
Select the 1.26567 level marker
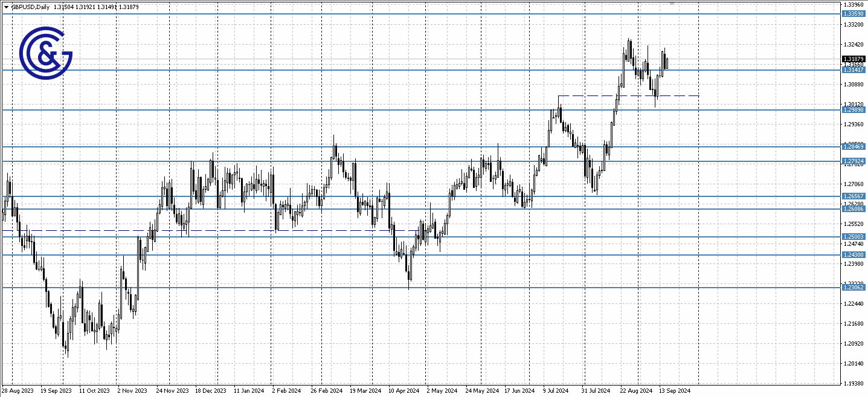[853, 196]
